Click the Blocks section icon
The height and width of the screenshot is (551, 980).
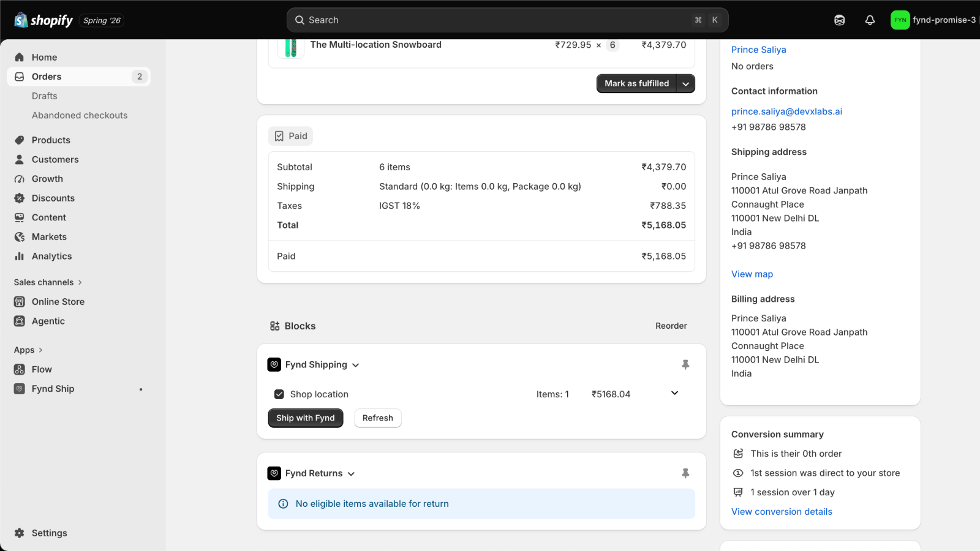click(275, 326)
